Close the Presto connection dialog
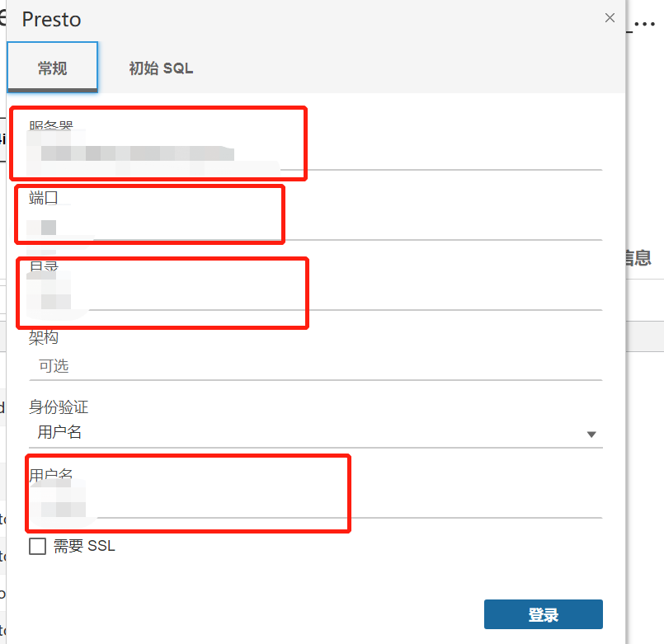This screenshot has height=644, width=664. click(x=610, y=17)
